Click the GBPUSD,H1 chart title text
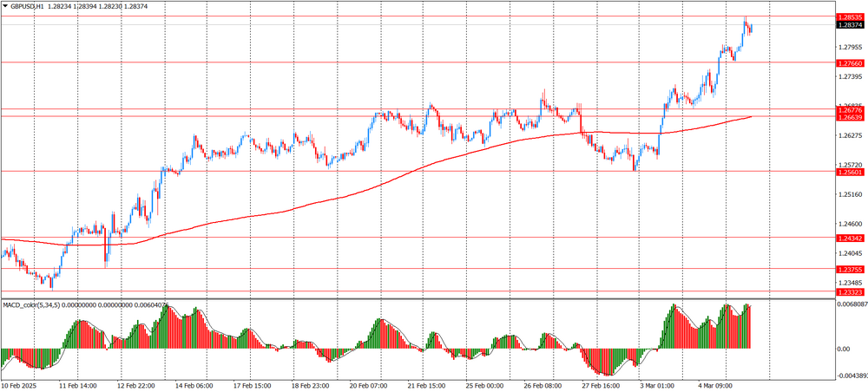This screenshot has width=868, height=392. [x=29, y=6]
